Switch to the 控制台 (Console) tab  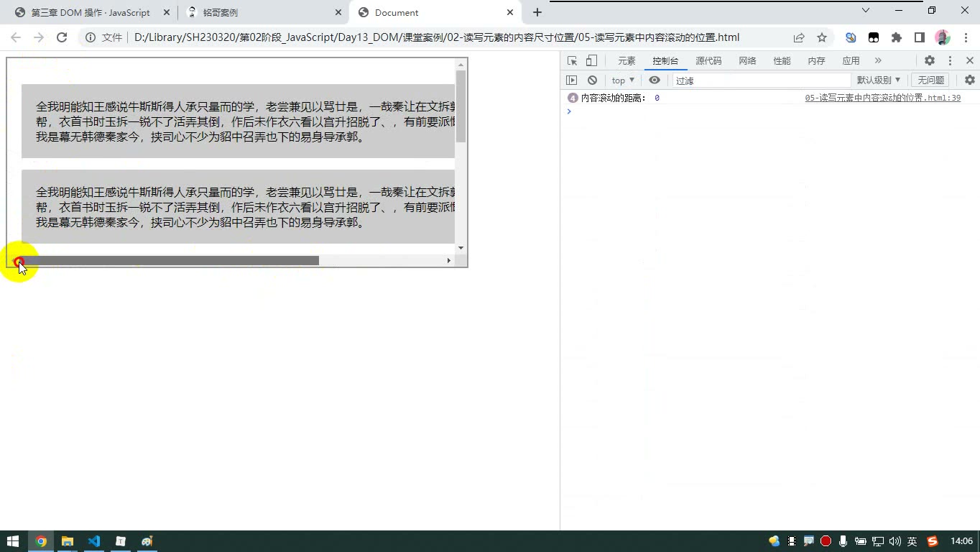click(x=665, y=61)
